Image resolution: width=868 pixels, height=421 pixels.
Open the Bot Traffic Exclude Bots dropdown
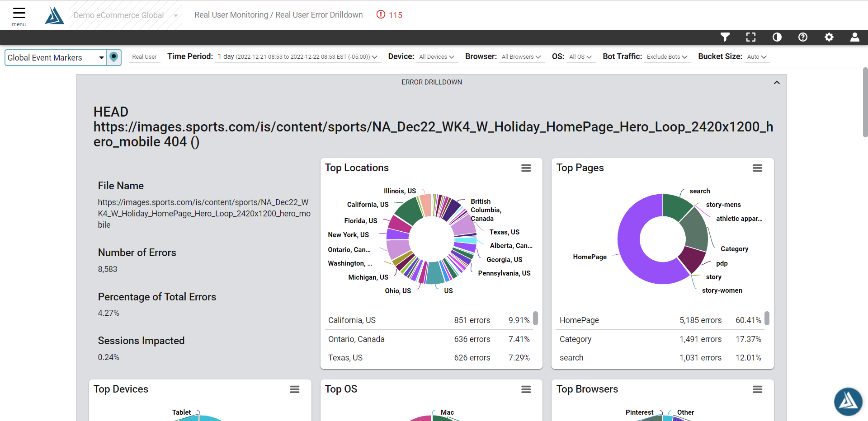pyautogui.click(x=667, y=57)
